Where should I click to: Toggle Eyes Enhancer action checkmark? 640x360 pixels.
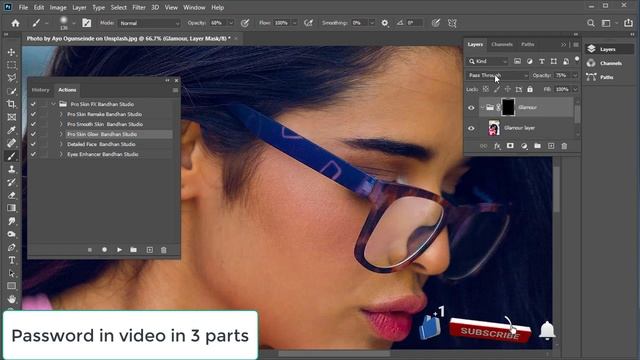[33, 154]
